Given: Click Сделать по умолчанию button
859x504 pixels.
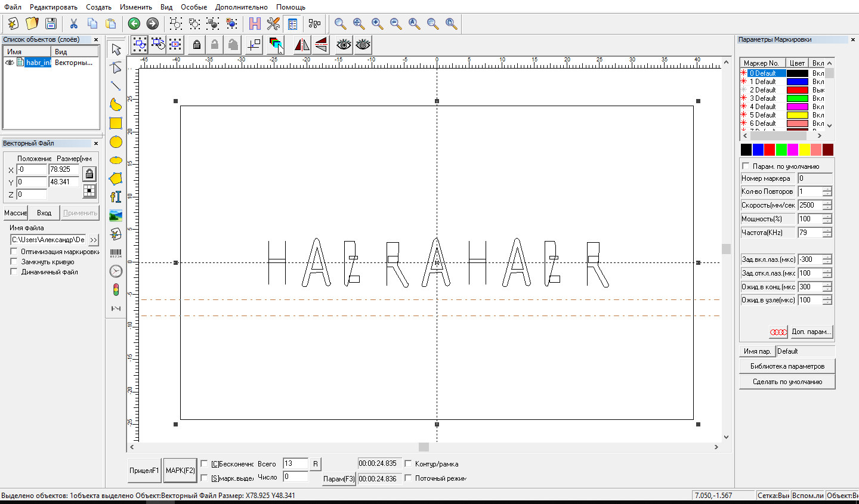Looking at the screenshot, I should (x=787, y=382).
